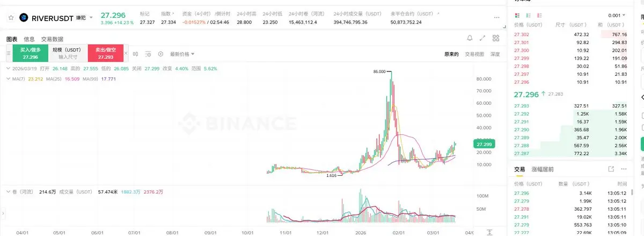Select the 原来的 original chart view
This screenshot has height=236, width=644.
[x=451, y=54]
